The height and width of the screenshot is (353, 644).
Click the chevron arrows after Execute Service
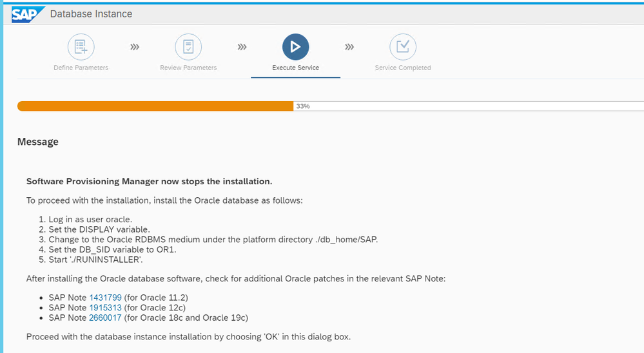(349, 47)
